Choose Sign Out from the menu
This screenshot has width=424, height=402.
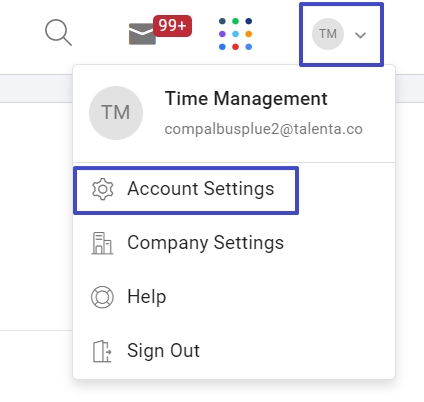point(163,351)
